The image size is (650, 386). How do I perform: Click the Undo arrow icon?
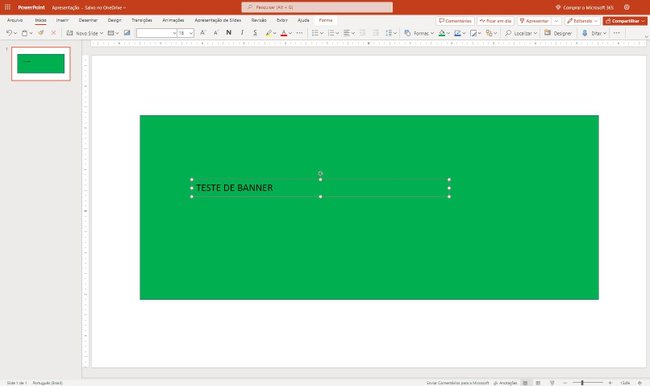[x=9, y=33]
